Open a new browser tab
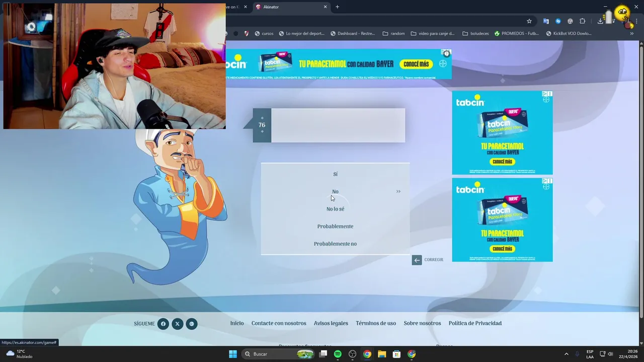Image resolution: width=644 pixels, height=362 pixels. [337, 7]
